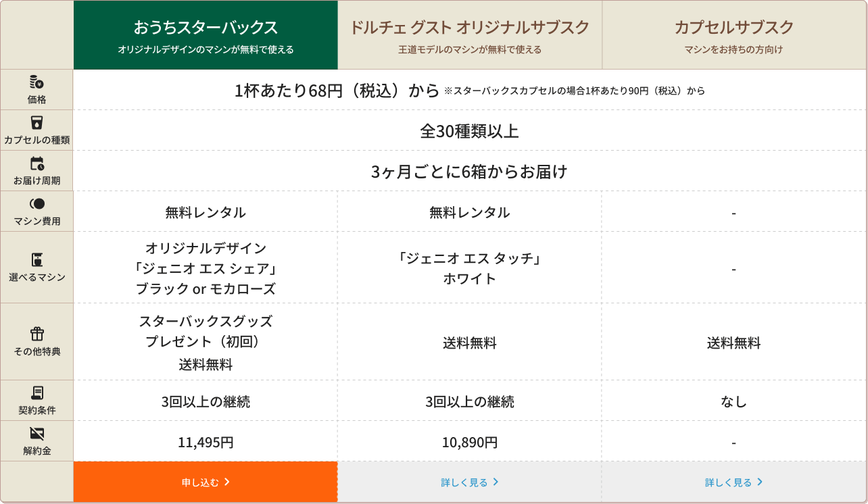This screenshot has height=504, width=868.
Task: Click the 申し込む orange button
Action: pyautogui.click(x=206, y=482)
